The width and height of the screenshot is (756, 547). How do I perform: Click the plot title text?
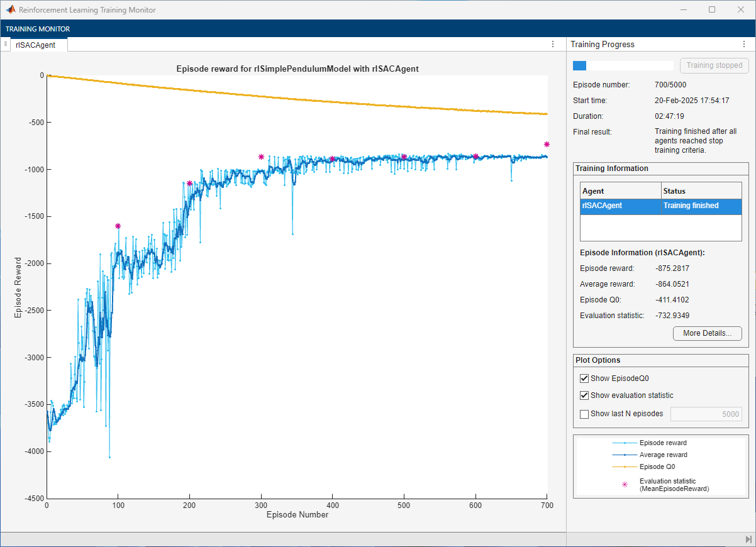point(297,69)
